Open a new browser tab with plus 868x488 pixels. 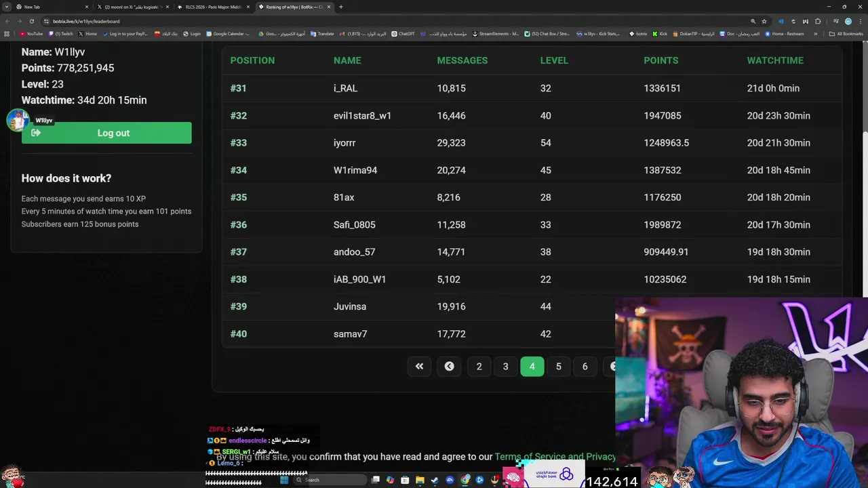coord(340,7)
